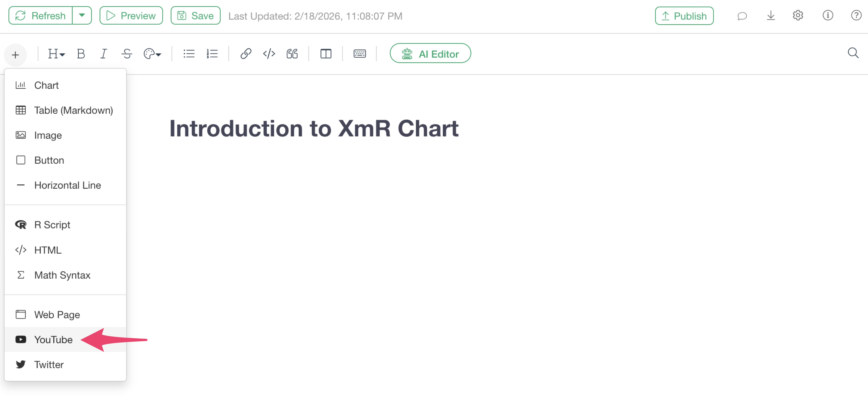Select YouTube from the insert menu
Image resolution: width=868 pixels, height=405 pixels.
(x=53, y=340)
